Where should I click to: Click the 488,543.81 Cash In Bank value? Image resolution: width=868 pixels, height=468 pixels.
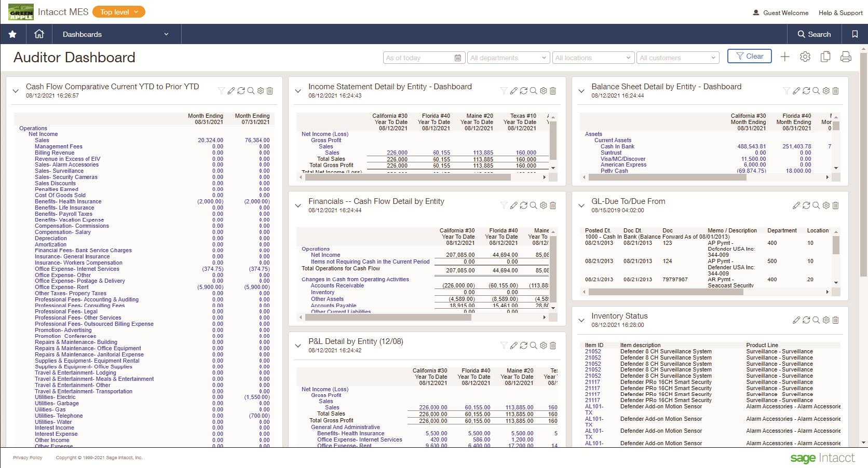(x=752, y=146)
